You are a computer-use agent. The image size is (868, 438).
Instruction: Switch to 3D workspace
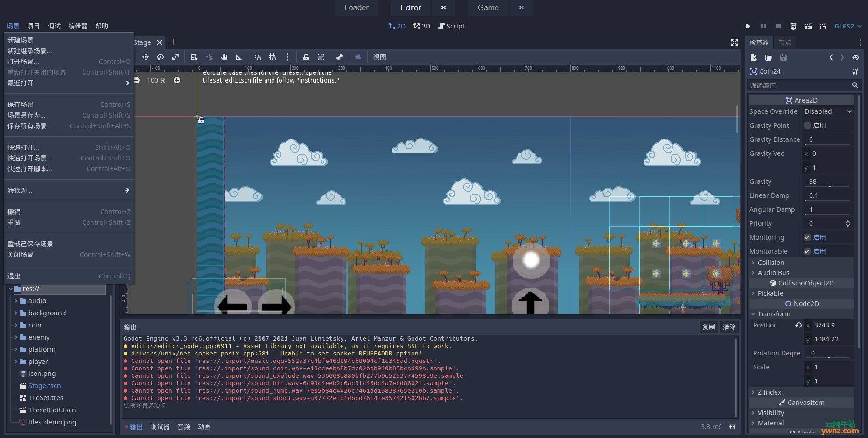coord(422,26)
